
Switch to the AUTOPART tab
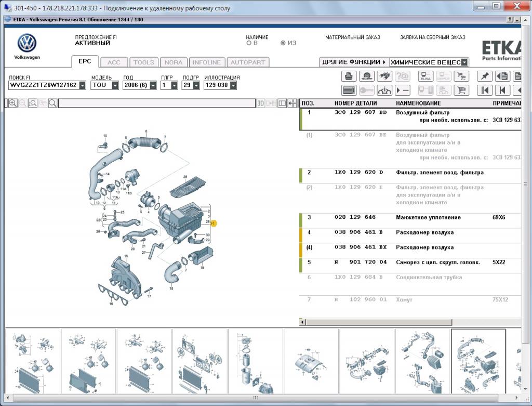pos(248,62)
